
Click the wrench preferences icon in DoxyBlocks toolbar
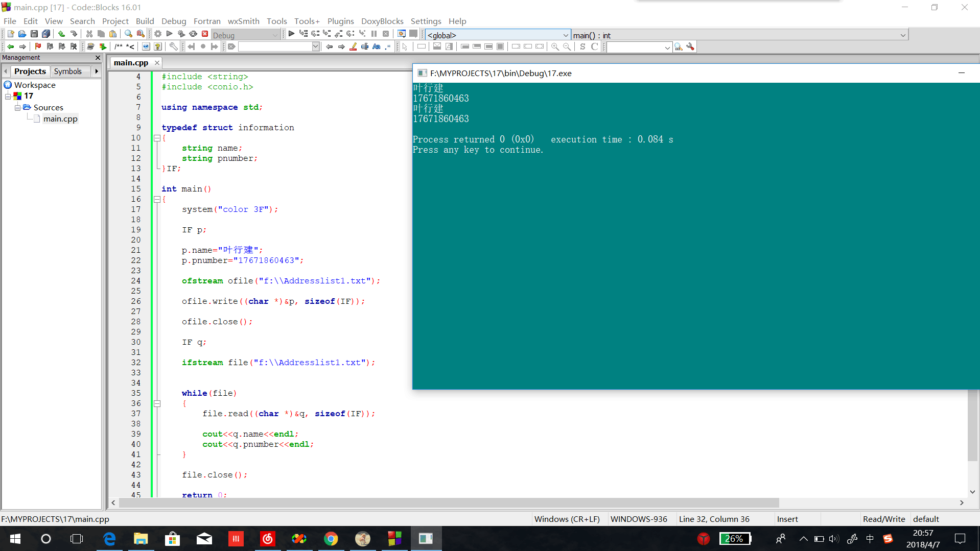pos(174,46)
